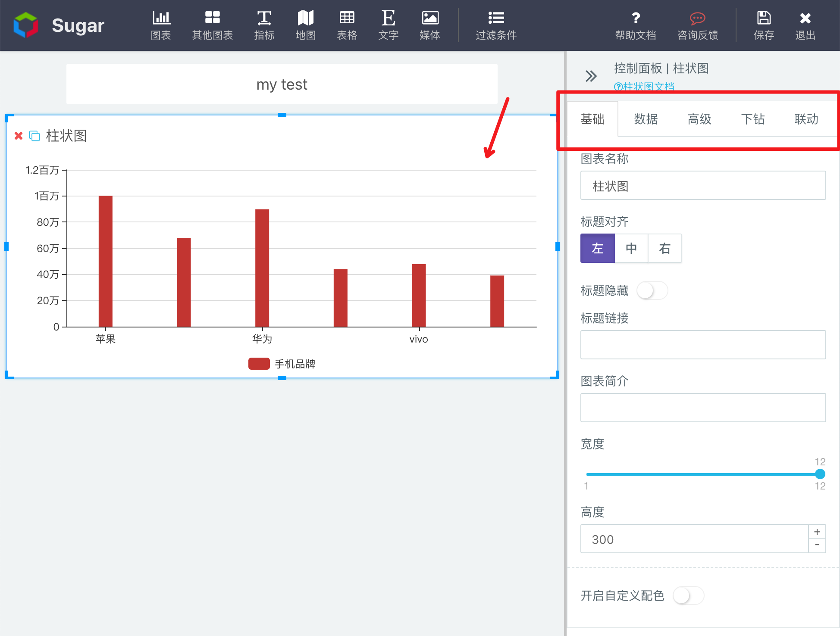This screenshot has height=636, width=840.
Task: Click the 宽度 slider handle
Action: coord(820,474)
